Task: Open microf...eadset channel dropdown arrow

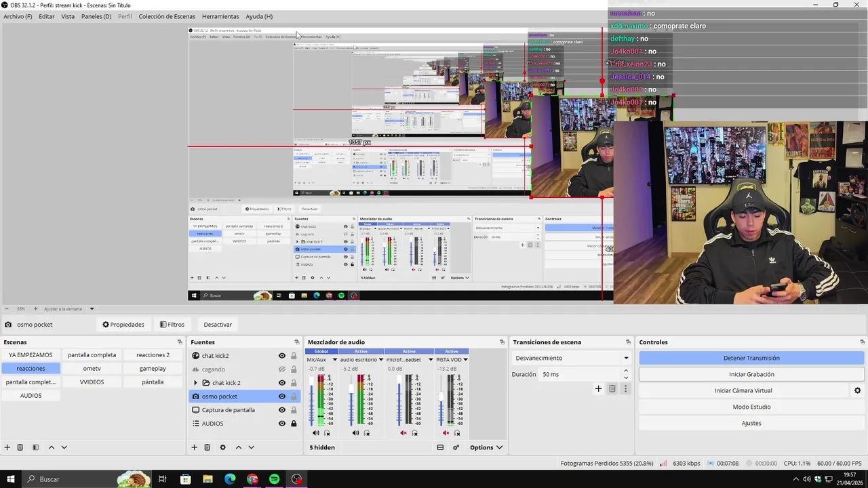Action: (430, 360)
